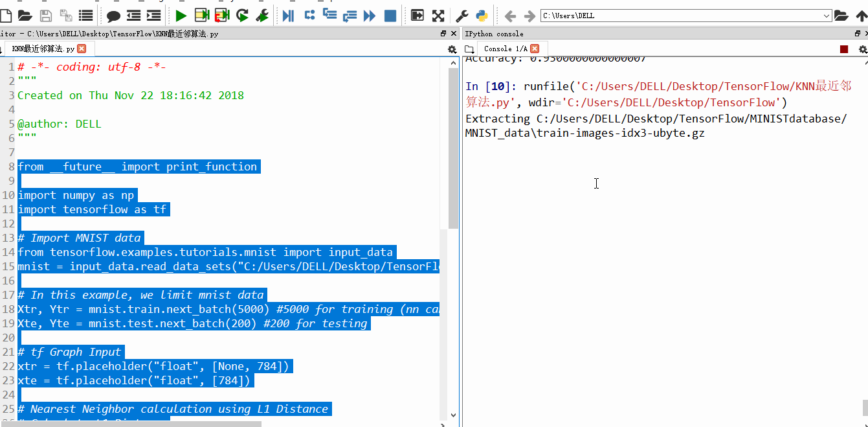Undock the IPython console pane

(858, 33)
